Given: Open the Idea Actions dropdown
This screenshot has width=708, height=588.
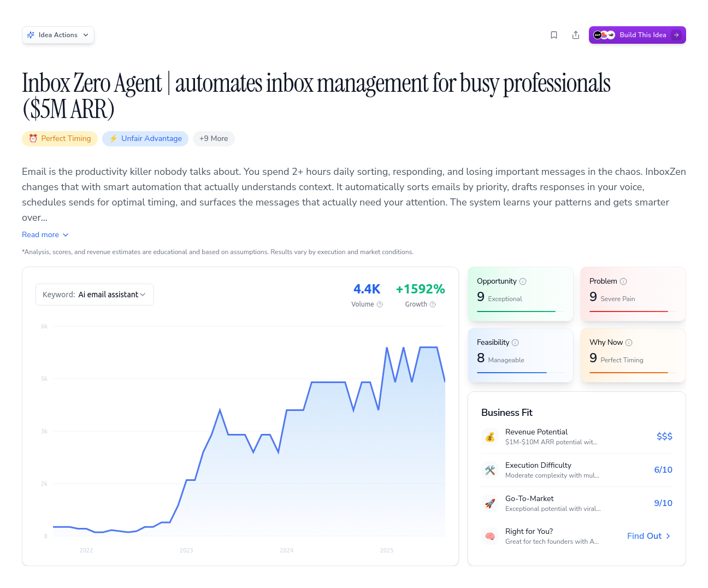Looking at the screenshot, I should [58, 35].
